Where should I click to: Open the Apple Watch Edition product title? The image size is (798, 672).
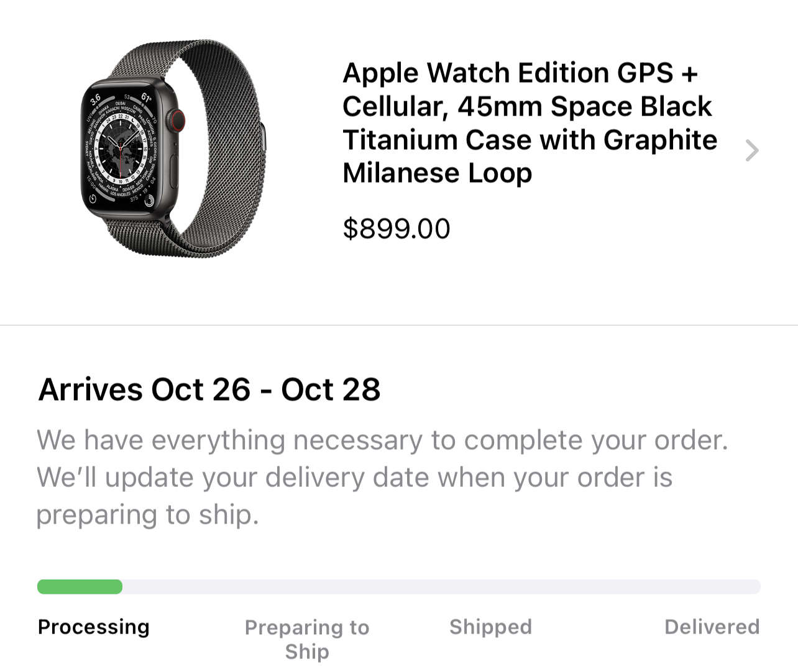530,123
